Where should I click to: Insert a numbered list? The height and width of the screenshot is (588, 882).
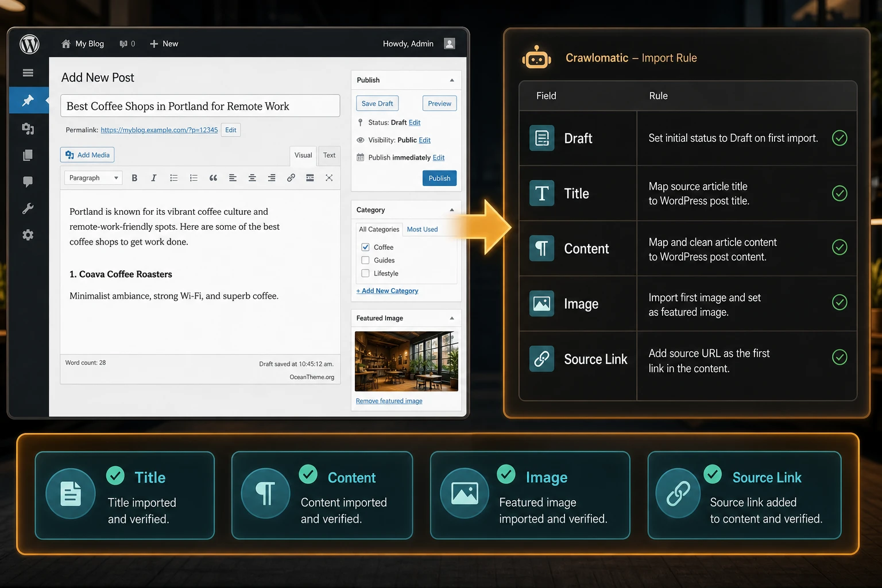point(194,178)
